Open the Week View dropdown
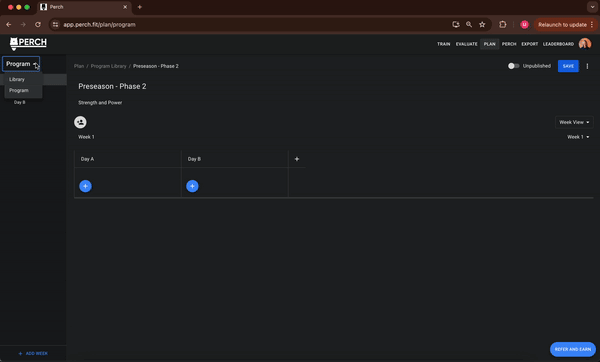Image resolution: width=600 pixels, height=362 pixels. click(574, 122)
